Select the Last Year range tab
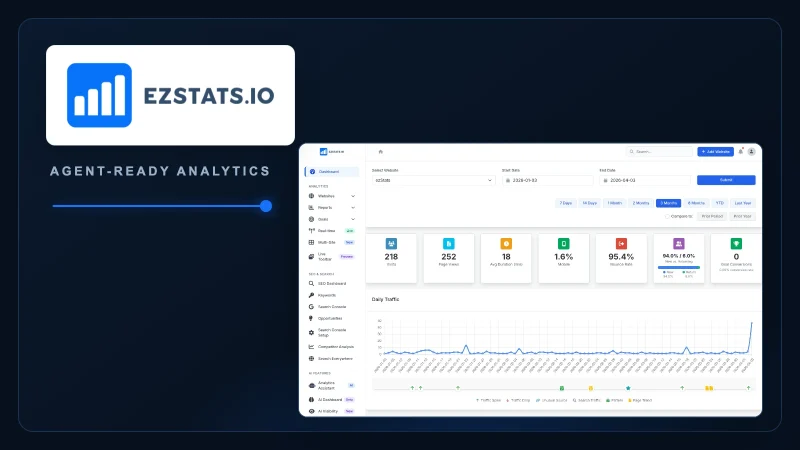Screen dimensions: 800x450 [x=743, y=203]
